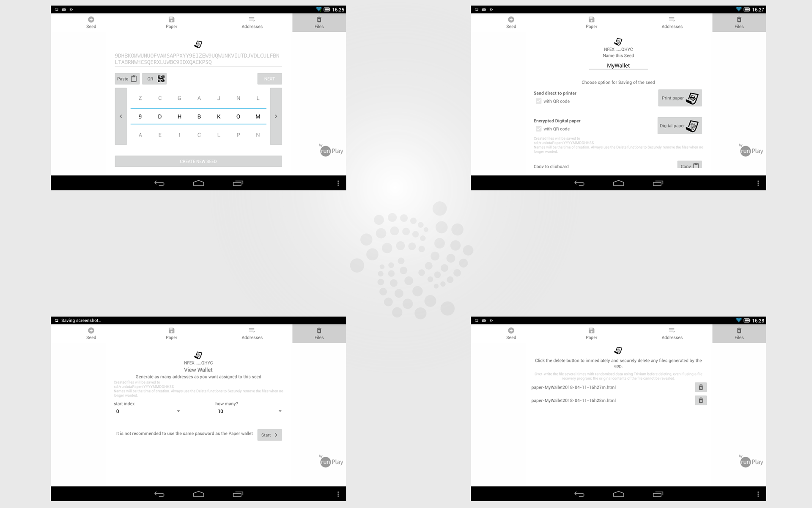Image resolution: width=812 pixels, height=508 pixels.
Task: Click the Seed tab icon in top navigation
Action: pos(91,22)
